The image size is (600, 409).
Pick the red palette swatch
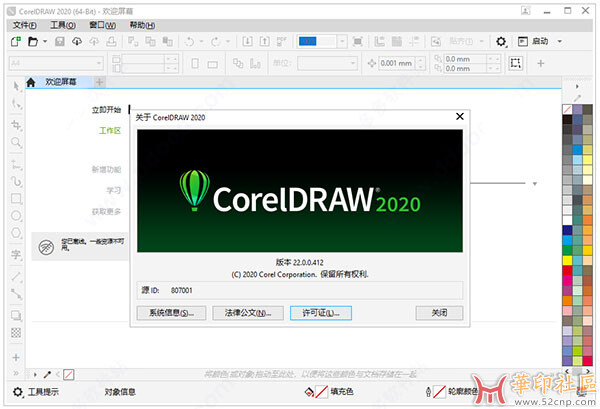tap(567, 270)
